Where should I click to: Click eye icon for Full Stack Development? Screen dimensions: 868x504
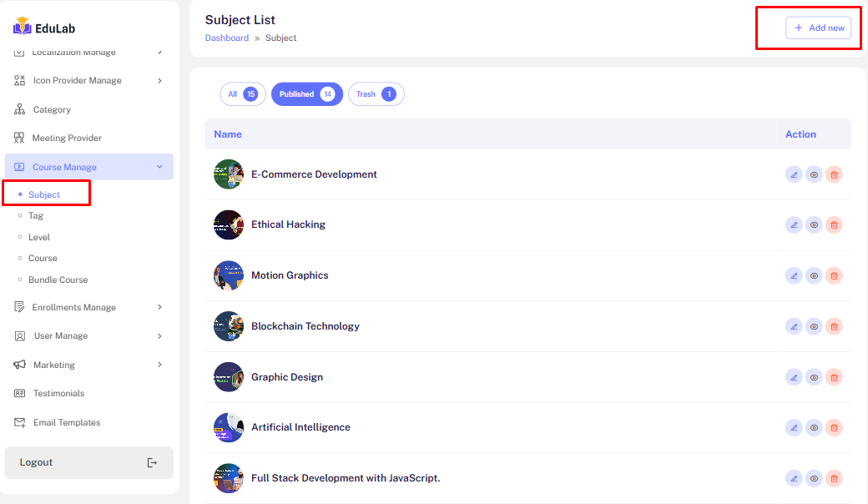coord(814,478)
